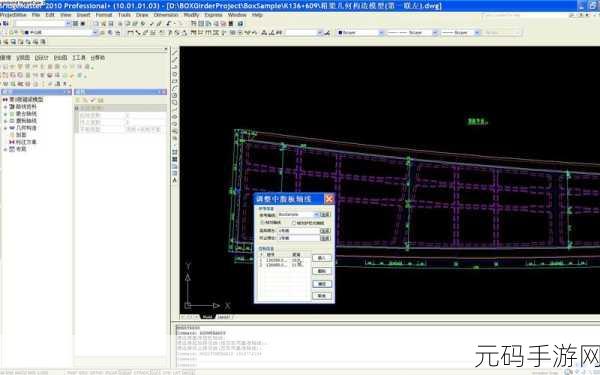Select the Line draw tool

[175, 53]
